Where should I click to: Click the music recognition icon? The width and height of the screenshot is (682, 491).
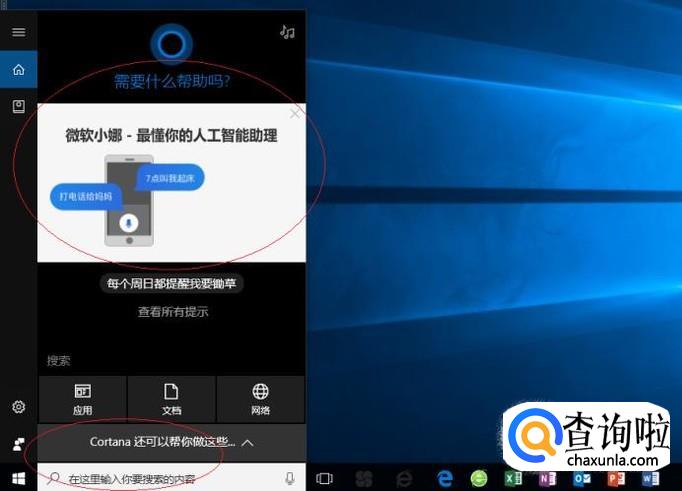click(287, 32)
